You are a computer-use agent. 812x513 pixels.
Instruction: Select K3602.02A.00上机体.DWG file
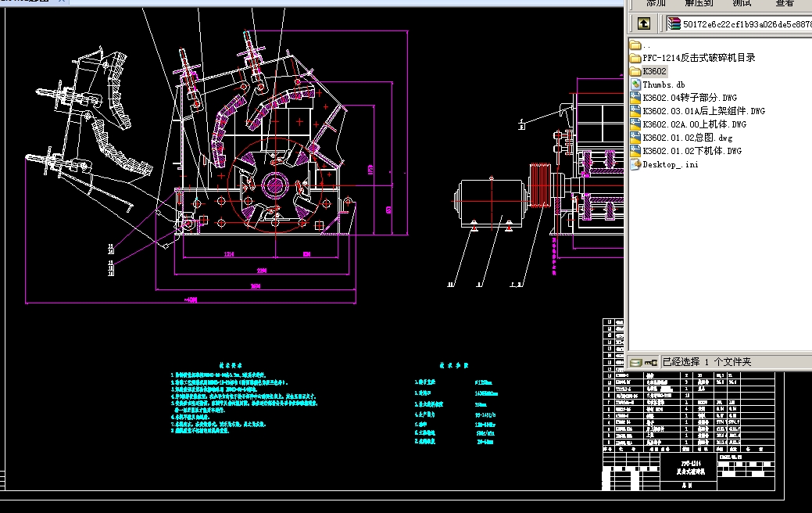tap(689, 124)
